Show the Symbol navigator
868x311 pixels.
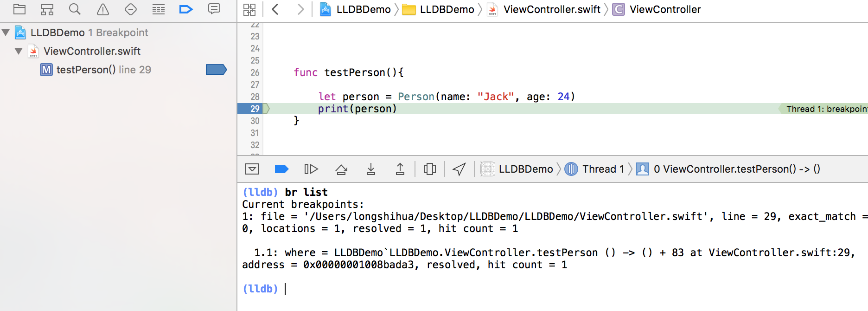(47, 9)
